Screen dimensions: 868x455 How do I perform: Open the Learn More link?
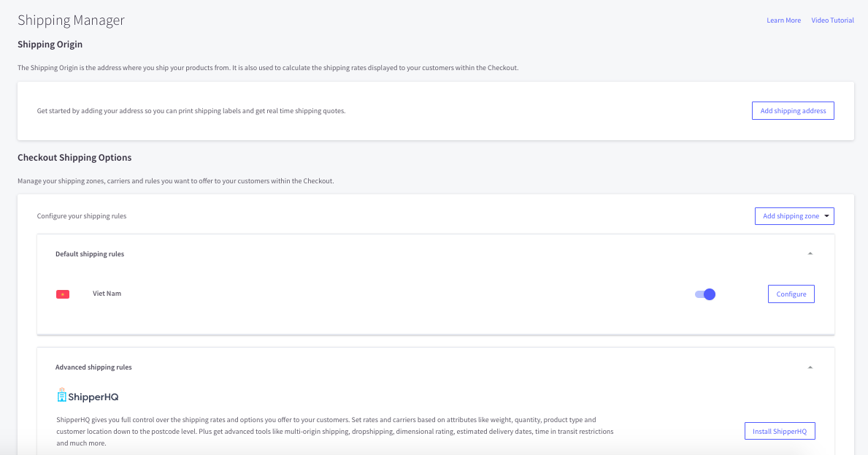tap(783, 20)
